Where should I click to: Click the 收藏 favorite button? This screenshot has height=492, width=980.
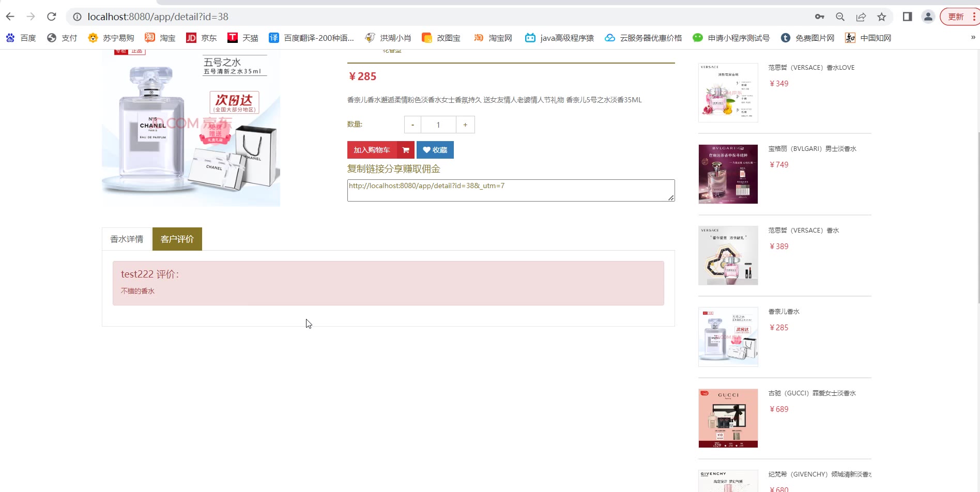[x=435, y=150]
